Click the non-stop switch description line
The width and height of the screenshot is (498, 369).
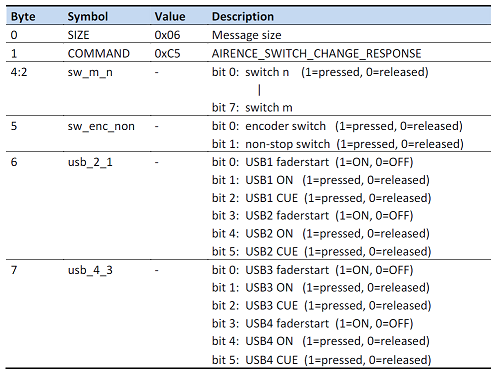click(338, 144)
